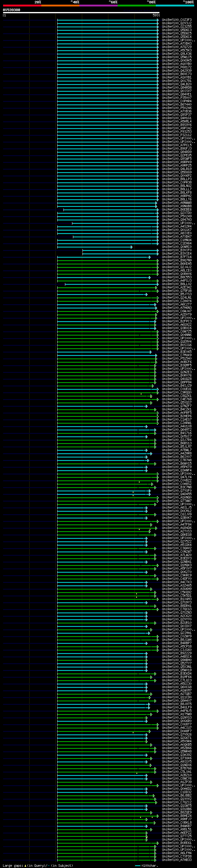Select the label UniRef100_P35007

(177, 98)
